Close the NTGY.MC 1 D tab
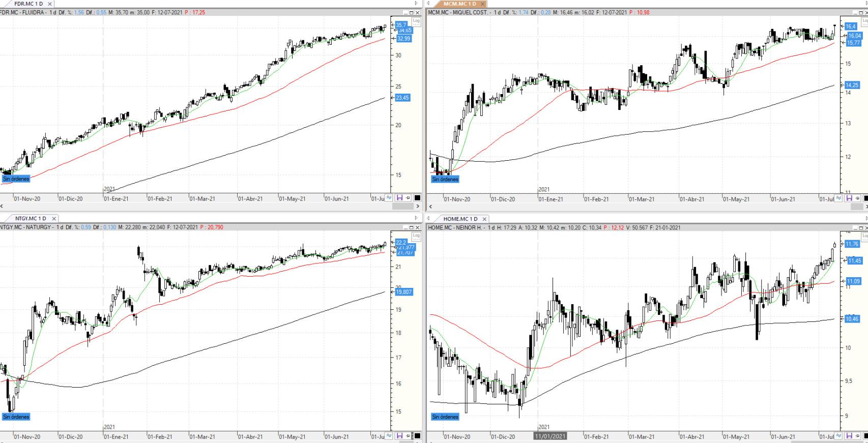 tap(54, 219)
